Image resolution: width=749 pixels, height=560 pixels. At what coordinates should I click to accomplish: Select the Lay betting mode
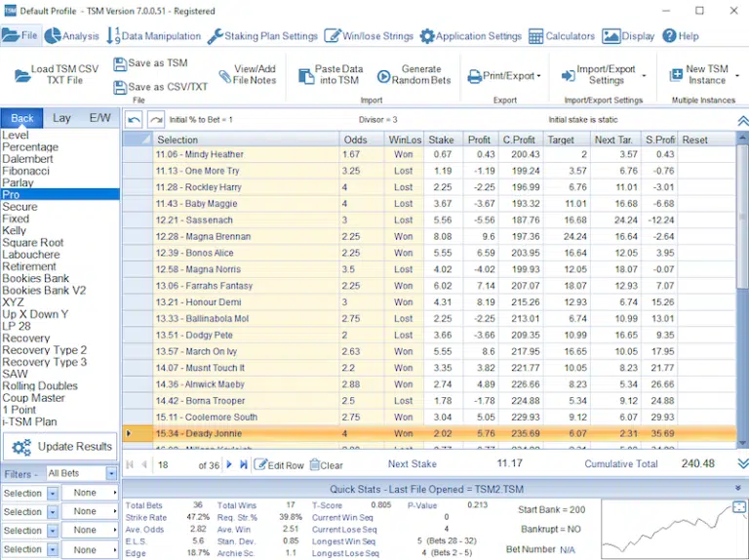click(x=61, y=118)
